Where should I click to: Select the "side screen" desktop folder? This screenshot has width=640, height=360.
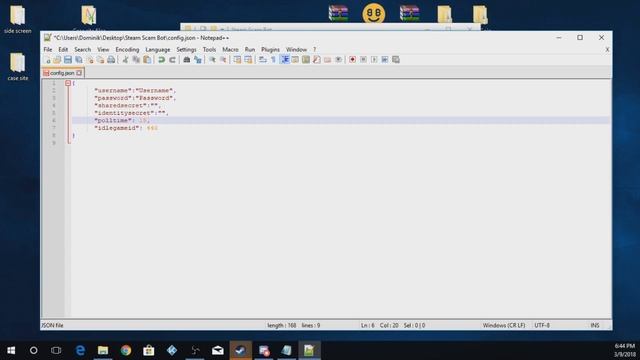coord(18,19)
